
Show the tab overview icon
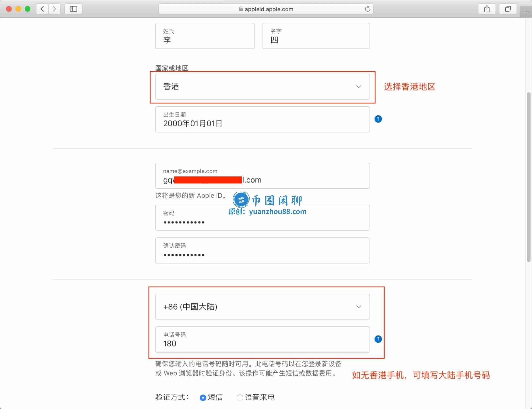click(508, 9)
